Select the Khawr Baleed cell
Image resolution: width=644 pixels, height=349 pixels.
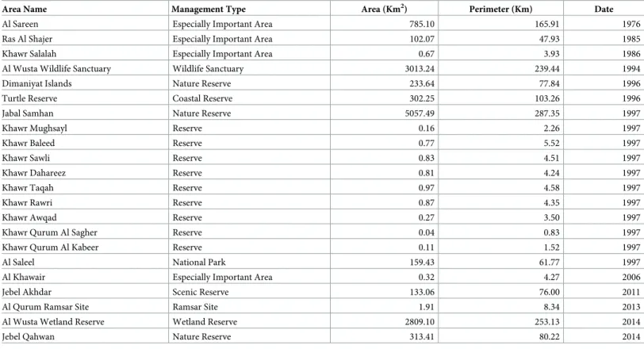pyautogui.click(x=29, y=143)
